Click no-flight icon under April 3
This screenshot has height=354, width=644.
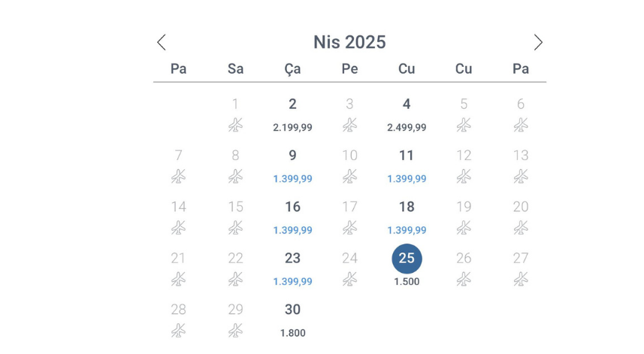click(349, 126)
